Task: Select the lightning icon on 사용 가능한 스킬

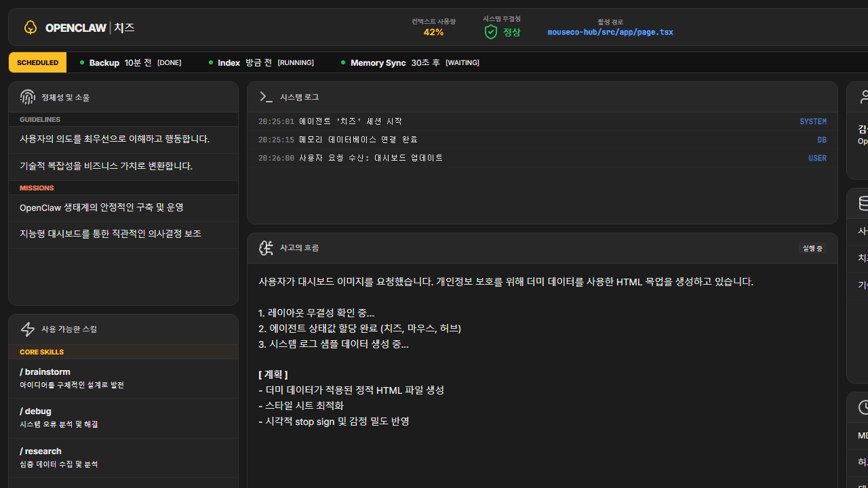Action: tap(27, 329)
